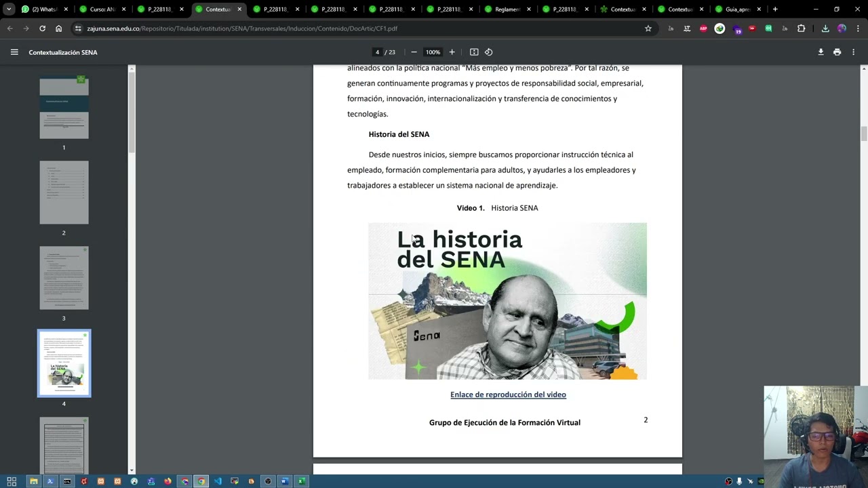Download the PDF using viewer toolbar
868x488 pixels.
(x=821, y=52)
